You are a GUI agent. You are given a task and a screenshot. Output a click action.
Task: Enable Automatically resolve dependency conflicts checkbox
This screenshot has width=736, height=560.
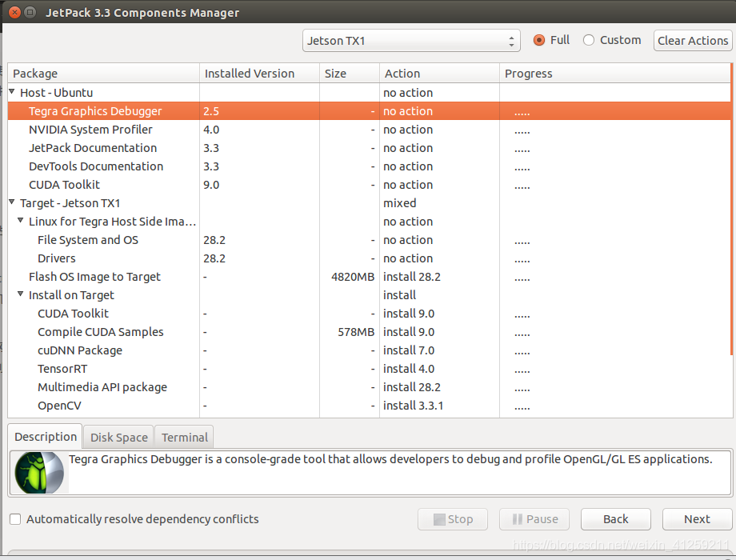point(15,519)
